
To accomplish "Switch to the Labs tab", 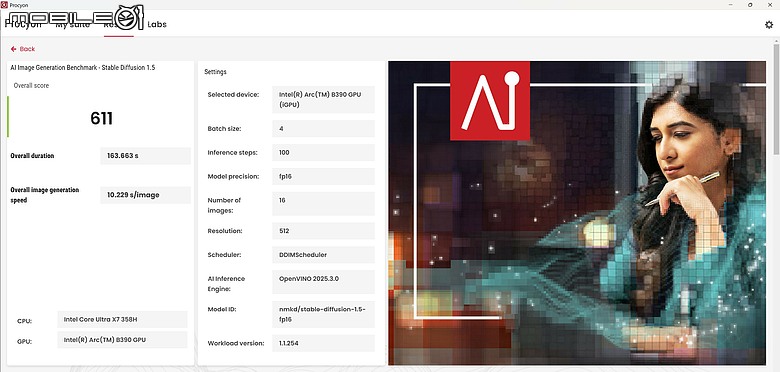I will click(x=157, y=24).
